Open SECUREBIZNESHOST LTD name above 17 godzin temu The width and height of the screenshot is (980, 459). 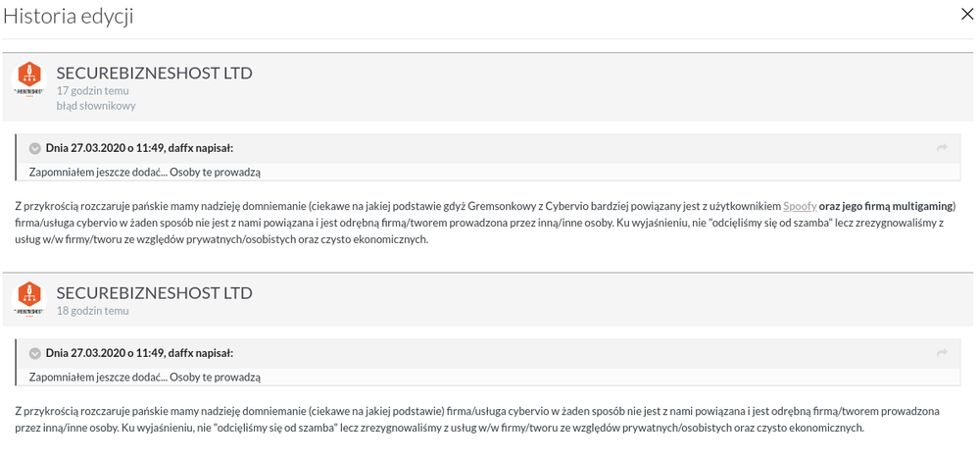pyautogui.click(x=154, y=73)
